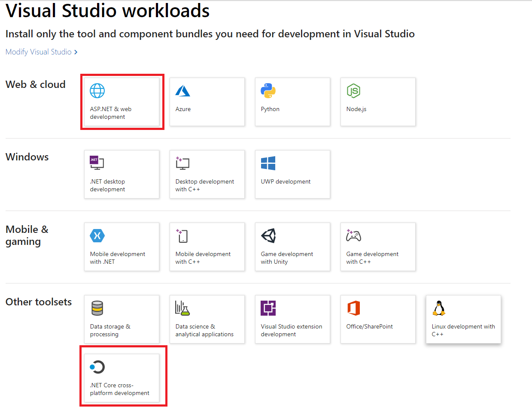Screen dimensions: 532x416
Task: Select Data science & analytical applications label
Action: [x=204, y=330]
